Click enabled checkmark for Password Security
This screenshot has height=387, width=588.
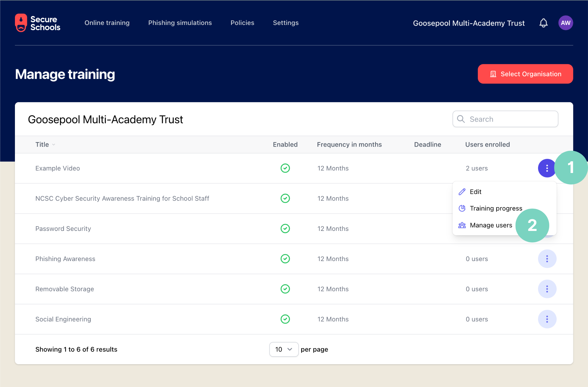point(285,229)
